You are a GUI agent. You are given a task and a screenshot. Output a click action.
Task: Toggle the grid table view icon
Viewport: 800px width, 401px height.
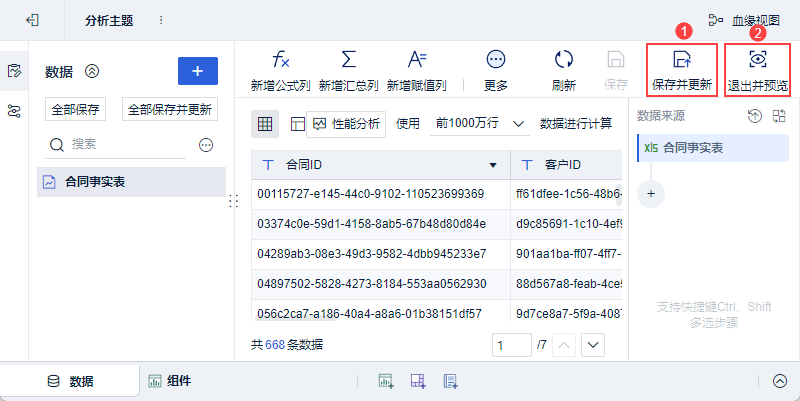coord(265,124)
